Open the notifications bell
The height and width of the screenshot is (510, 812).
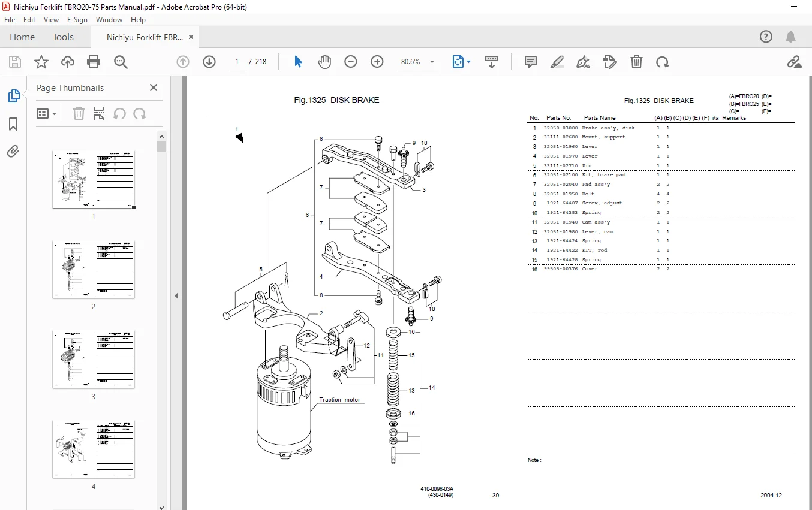(792, 37)
